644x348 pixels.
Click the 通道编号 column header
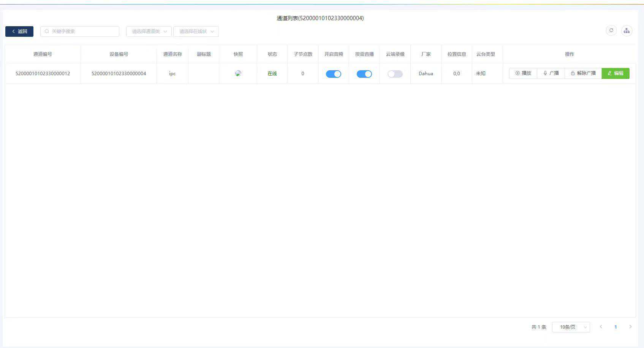tap(43, 54)
